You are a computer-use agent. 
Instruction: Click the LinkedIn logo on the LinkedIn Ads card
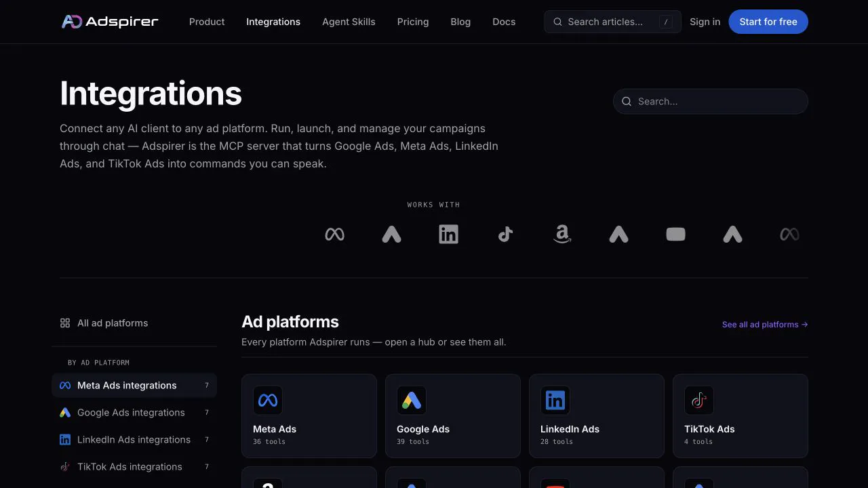(x=555, y=401)
